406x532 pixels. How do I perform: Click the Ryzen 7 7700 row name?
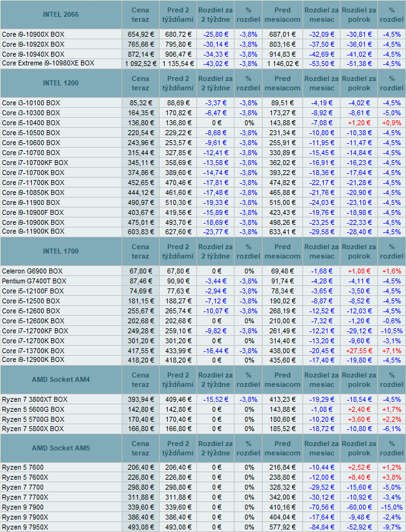coord(22,488)
